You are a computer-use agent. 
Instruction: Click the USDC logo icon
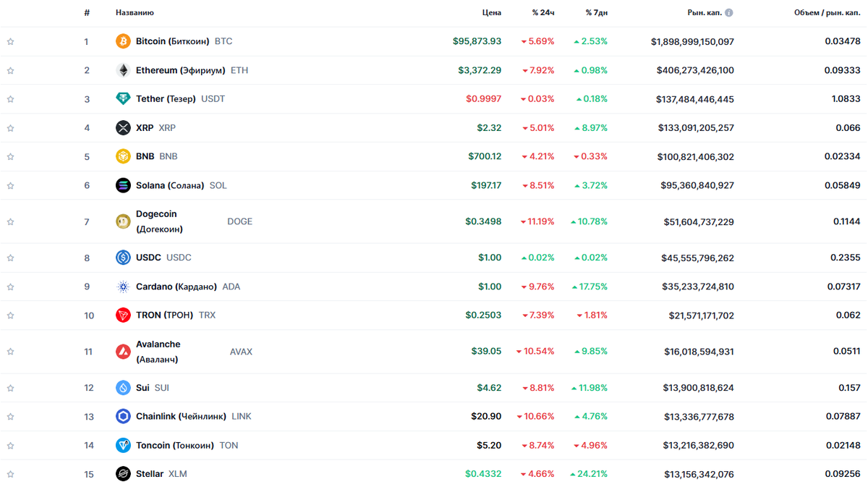(123, 258)
